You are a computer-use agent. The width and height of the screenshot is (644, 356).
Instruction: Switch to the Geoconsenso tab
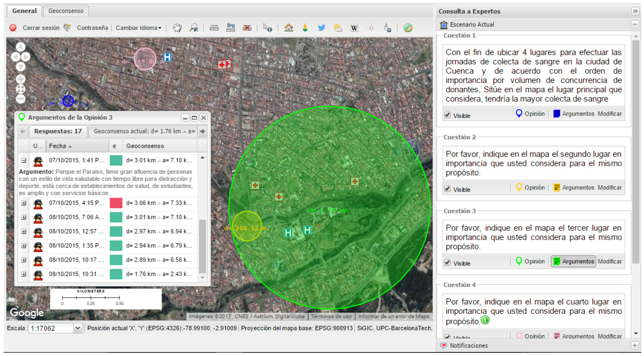point(66,11)
